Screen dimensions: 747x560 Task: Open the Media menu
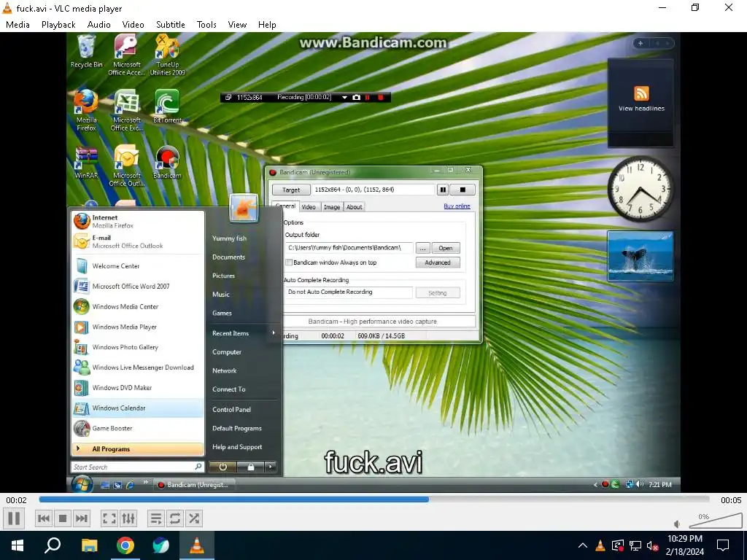click(18, 25)
